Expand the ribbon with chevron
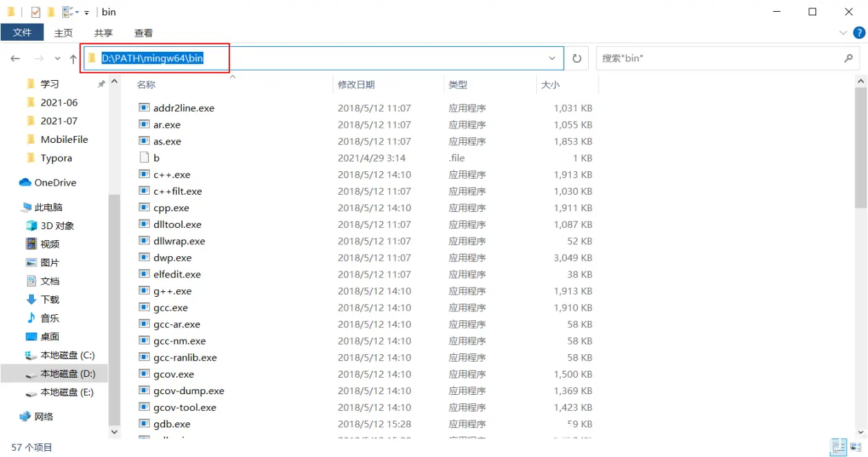Viewport: 868px width, 457px height. tap(843, 32)
